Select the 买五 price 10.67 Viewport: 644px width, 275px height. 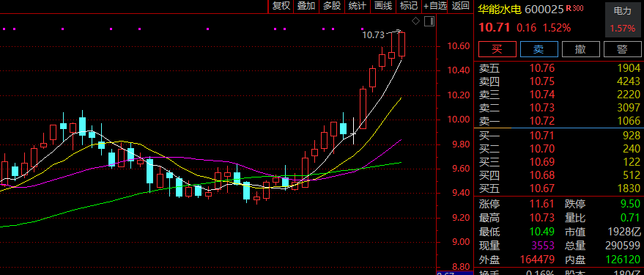click(x=541, y=188)
